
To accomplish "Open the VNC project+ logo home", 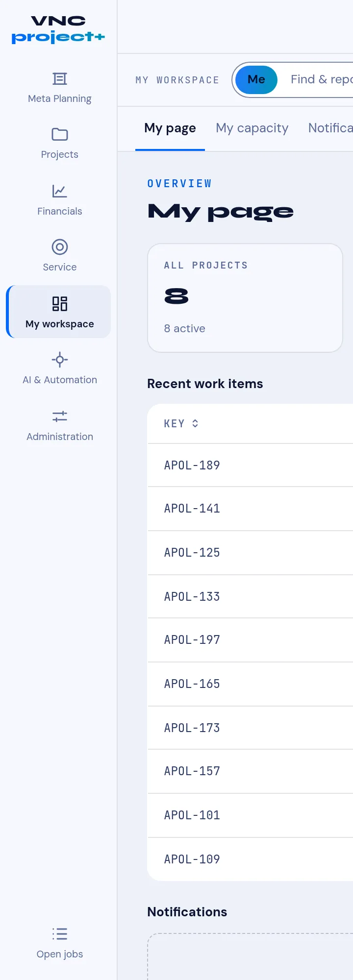I will tap(58, 30).
